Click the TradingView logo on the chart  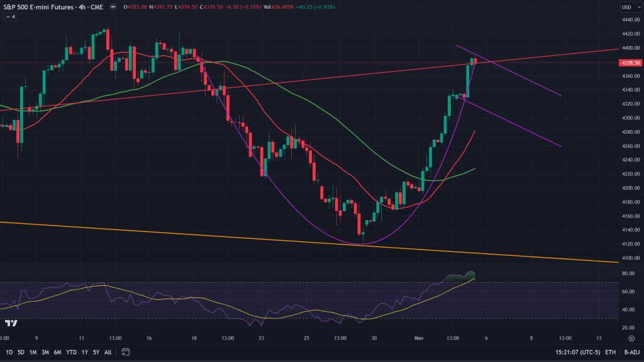tap(11, 323)
